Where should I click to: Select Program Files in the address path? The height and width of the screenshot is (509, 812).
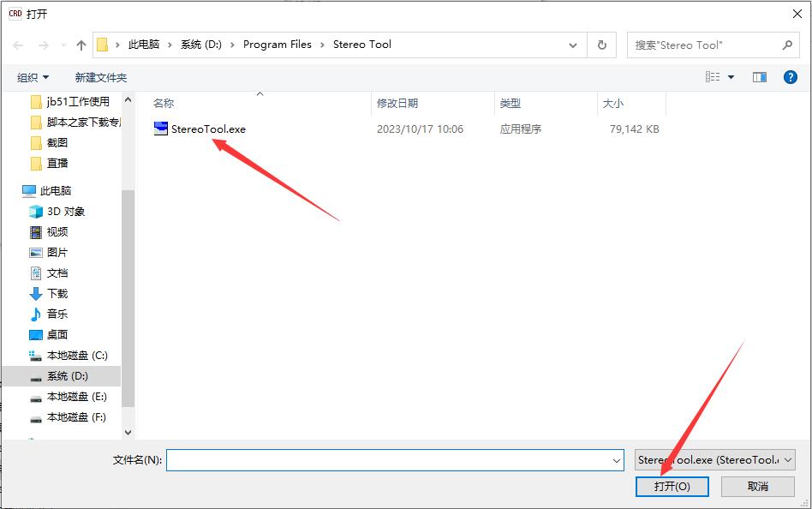(277, 45)
